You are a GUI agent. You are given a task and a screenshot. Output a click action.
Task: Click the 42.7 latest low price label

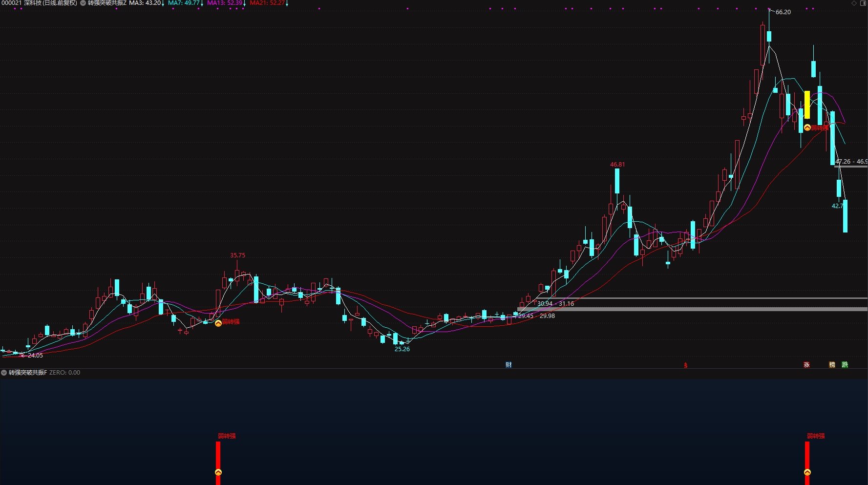click(x=837, y=206)
